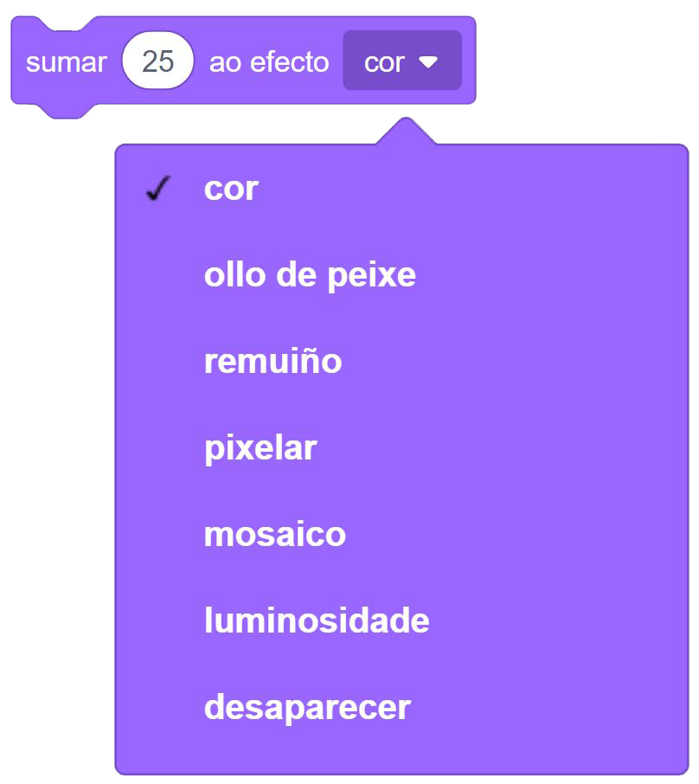
Task: Choose the mosaico effect
Action: pyautogui.click(x=274, y=535)
